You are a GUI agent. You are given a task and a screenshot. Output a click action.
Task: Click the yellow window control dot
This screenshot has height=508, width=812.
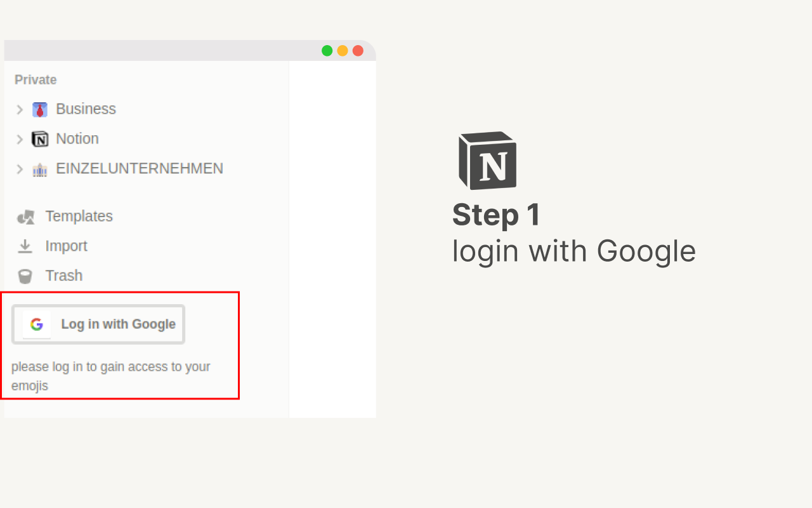(343, 51)
